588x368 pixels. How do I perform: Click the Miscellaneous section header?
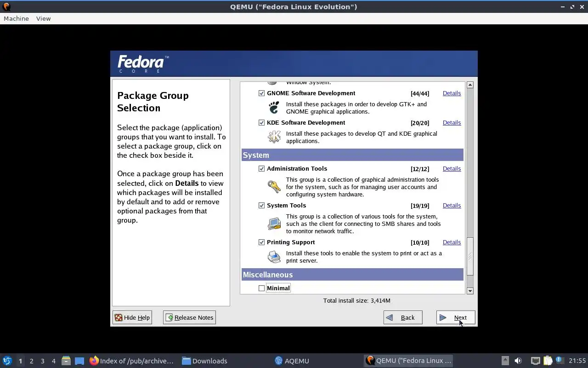coord(352,275)
